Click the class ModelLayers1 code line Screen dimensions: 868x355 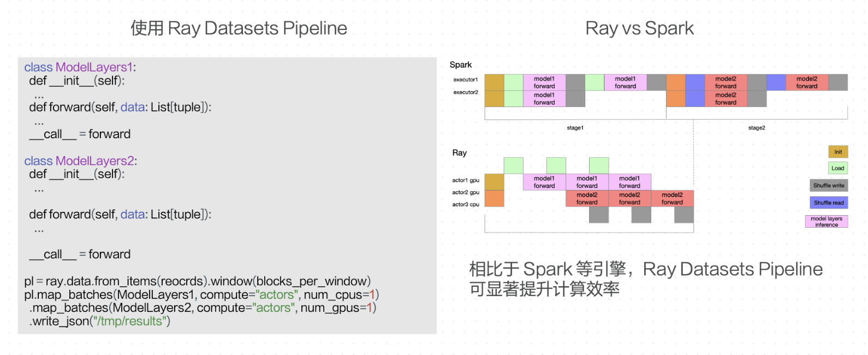point(80,67)
